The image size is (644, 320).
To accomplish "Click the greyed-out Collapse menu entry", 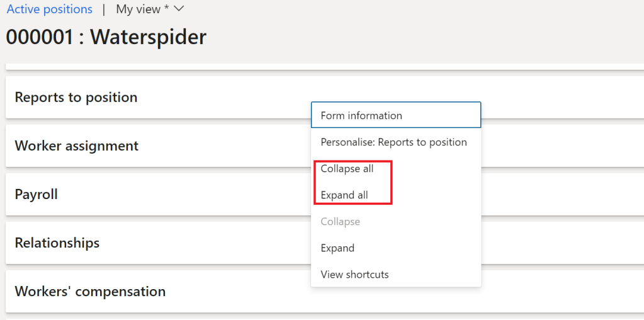I will coord(340,222).
